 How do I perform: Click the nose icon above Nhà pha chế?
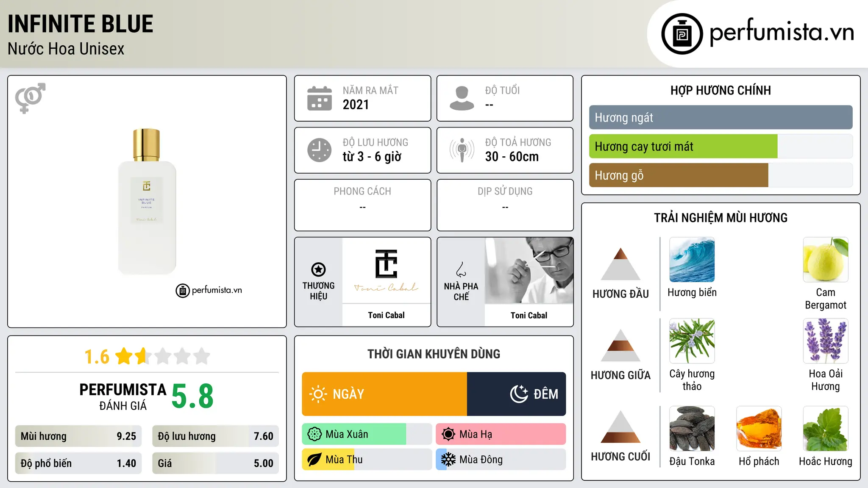461,269
